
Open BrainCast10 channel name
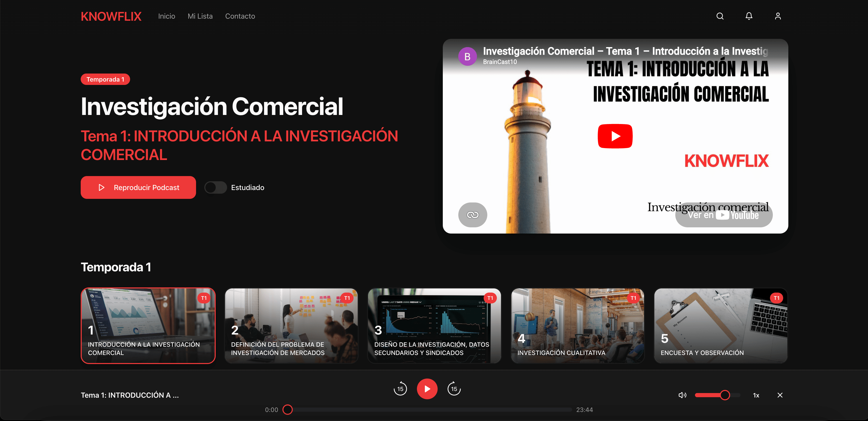pos(500,62)
